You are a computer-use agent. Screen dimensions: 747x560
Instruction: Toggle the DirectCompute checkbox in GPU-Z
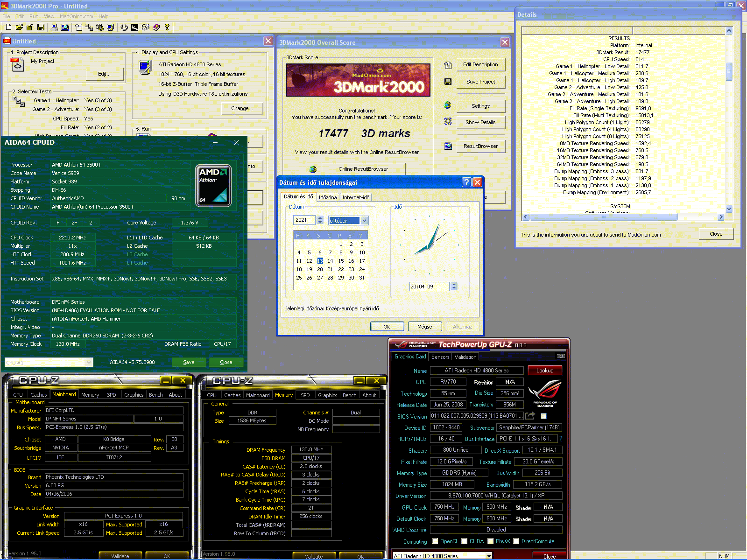516,541
